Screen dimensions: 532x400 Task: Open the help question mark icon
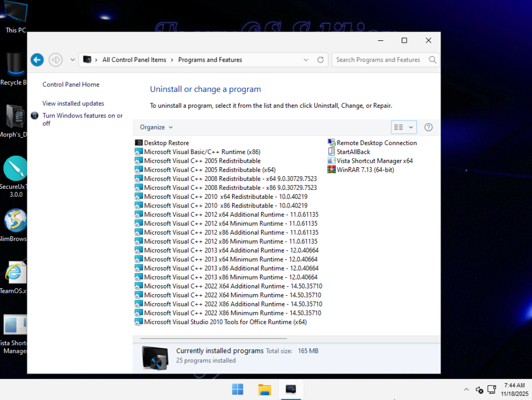(428, 127)
